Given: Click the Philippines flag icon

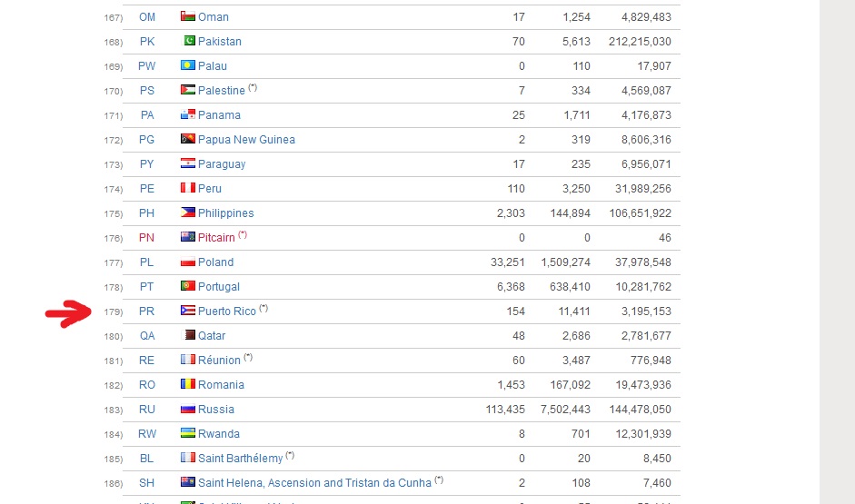Looking at the screenshot, I should 188,213.
